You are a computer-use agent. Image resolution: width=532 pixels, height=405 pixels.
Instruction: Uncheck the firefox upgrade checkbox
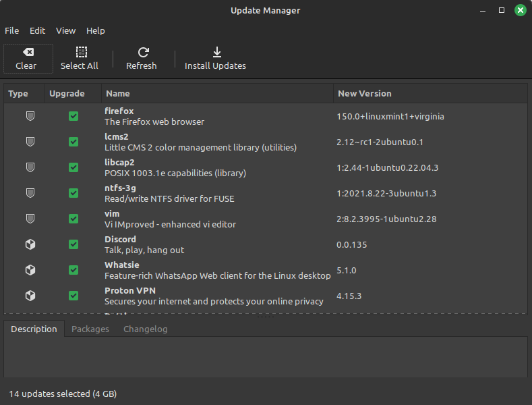[73, 116]
